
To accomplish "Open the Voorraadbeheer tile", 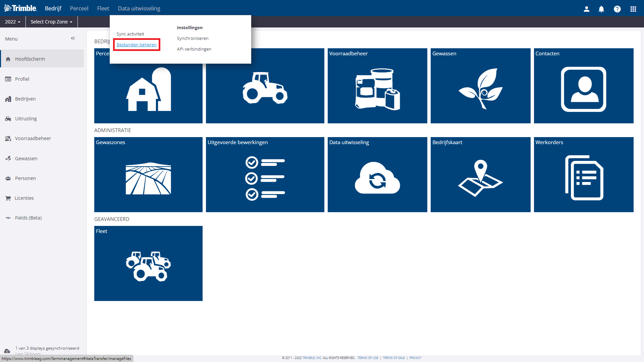I will coord(377,86).
